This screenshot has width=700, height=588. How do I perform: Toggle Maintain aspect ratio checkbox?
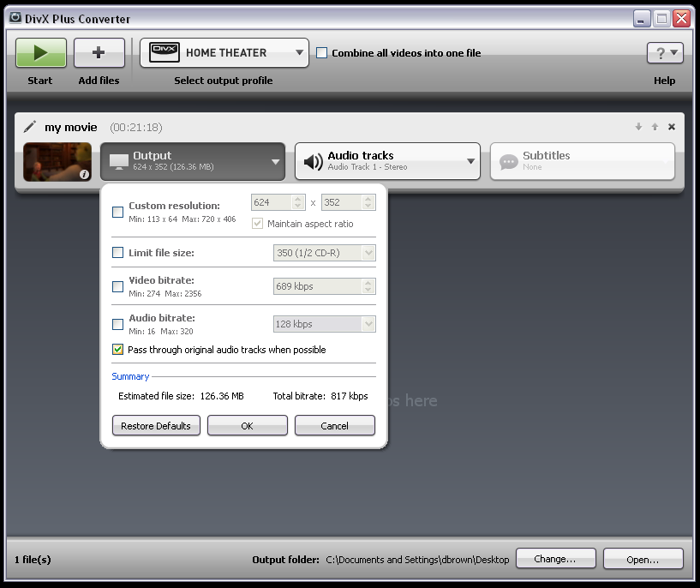[x=257, y=223]
